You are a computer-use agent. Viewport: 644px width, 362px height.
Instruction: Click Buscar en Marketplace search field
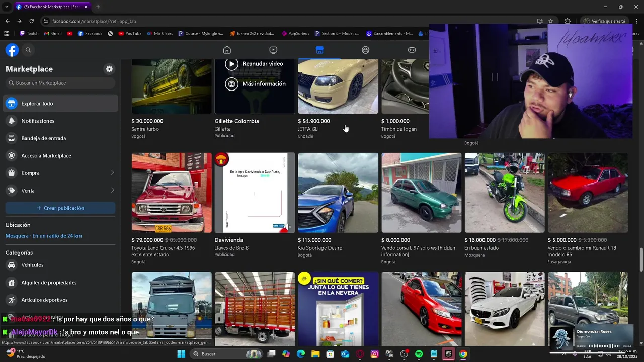tap(60, 83)
